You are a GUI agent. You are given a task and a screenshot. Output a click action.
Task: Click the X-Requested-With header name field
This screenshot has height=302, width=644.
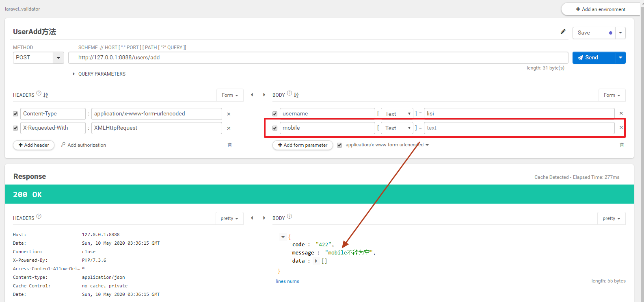tap(53, 128)
